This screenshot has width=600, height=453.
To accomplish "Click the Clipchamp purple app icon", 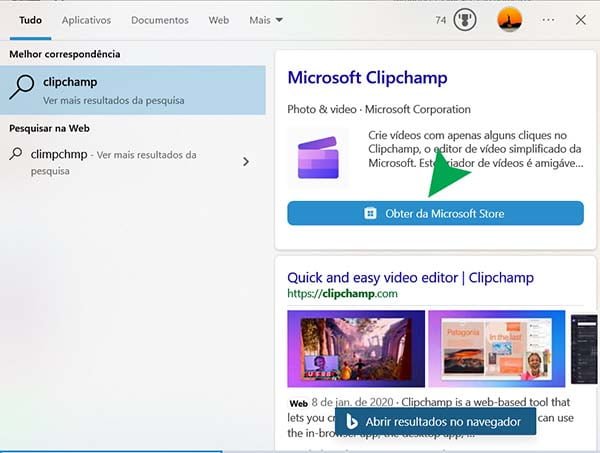I will tap(318, 158).
